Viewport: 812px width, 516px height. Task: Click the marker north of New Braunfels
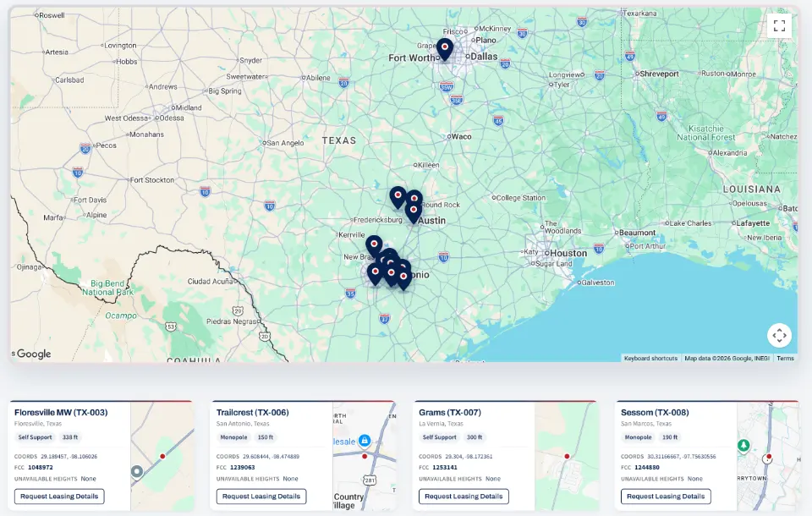[x=374, y=247]
